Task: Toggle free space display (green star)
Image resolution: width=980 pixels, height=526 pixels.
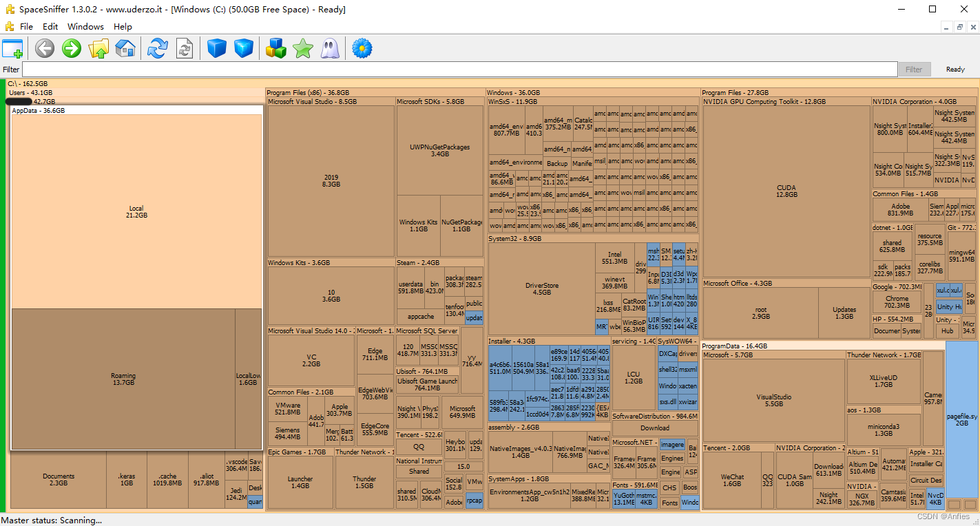Action: (x=303, y=48)
